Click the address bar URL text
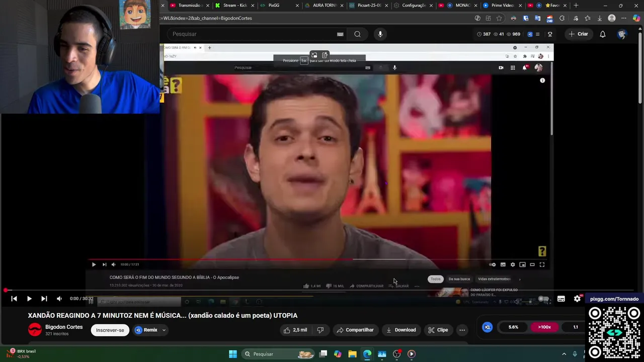644x362 pixels. coord(206,18)
